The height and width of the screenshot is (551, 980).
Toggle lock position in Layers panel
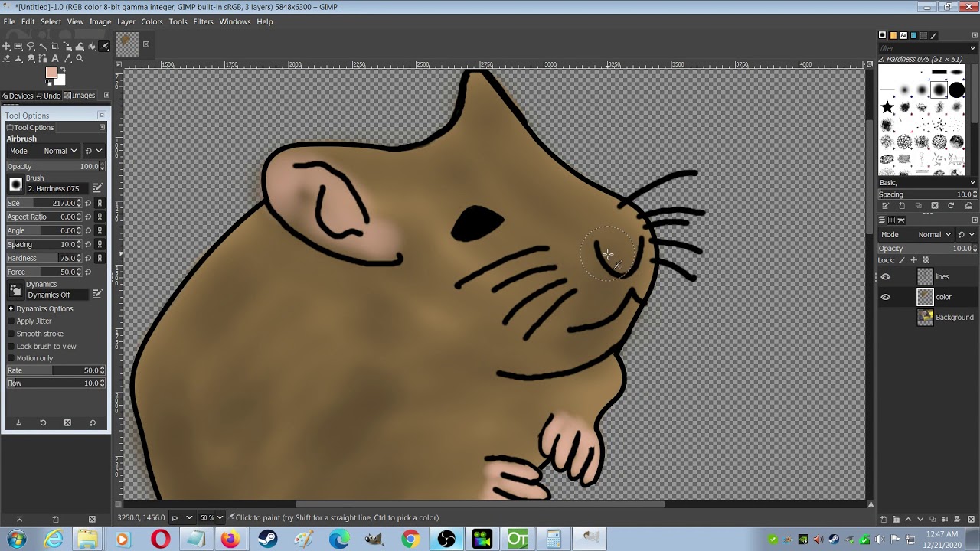point(913,260)
